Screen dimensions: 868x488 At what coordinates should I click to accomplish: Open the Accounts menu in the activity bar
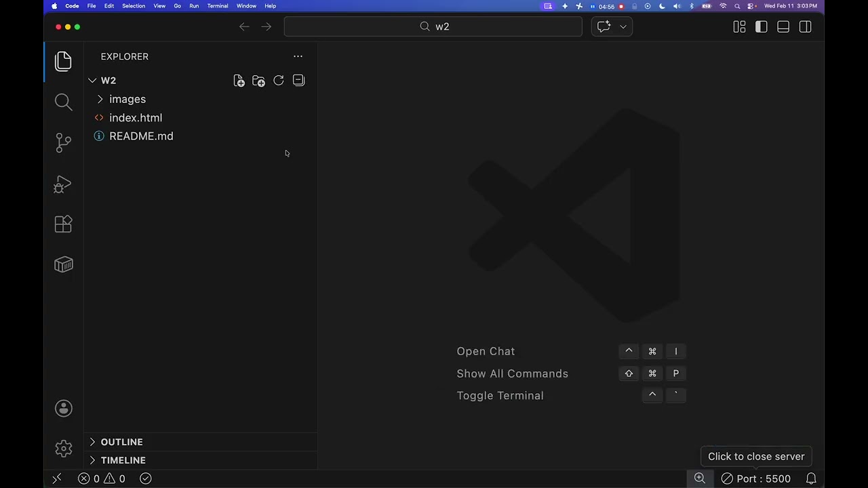click(x=63, y=408)
